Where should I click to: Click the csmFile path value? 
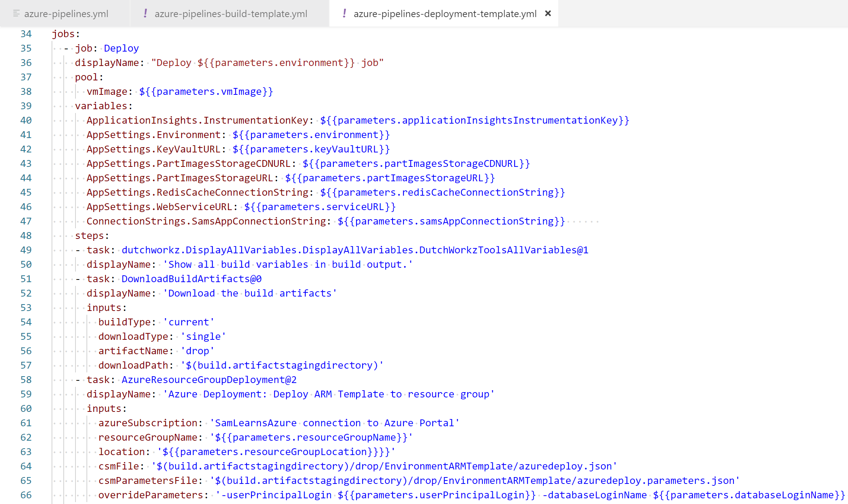pyautogui.click(x=384, y=466)
